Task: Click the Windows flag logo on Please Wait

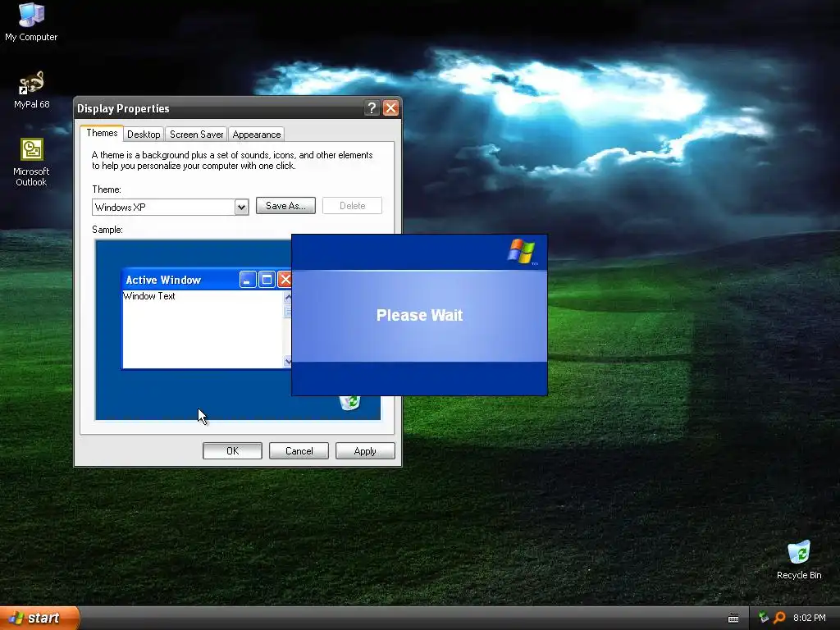Action: coord(521,251)
